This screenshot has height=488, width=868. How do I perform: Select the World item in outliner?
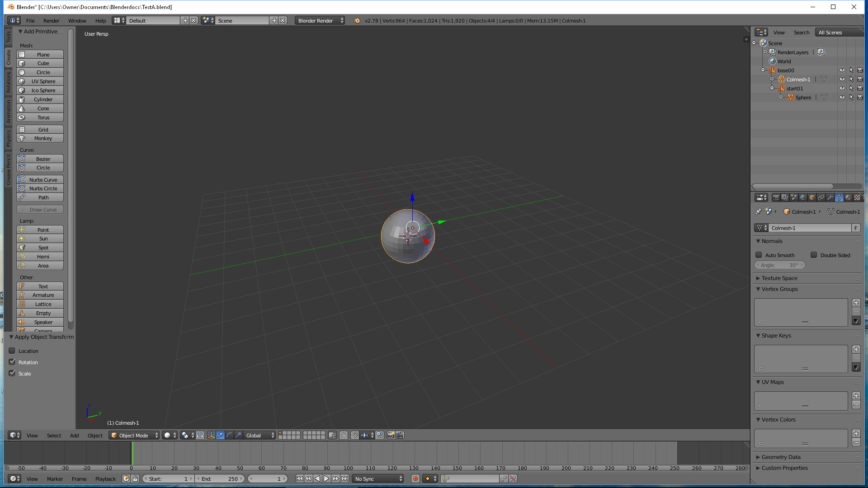pyautogui.click(x=783, y=61)
